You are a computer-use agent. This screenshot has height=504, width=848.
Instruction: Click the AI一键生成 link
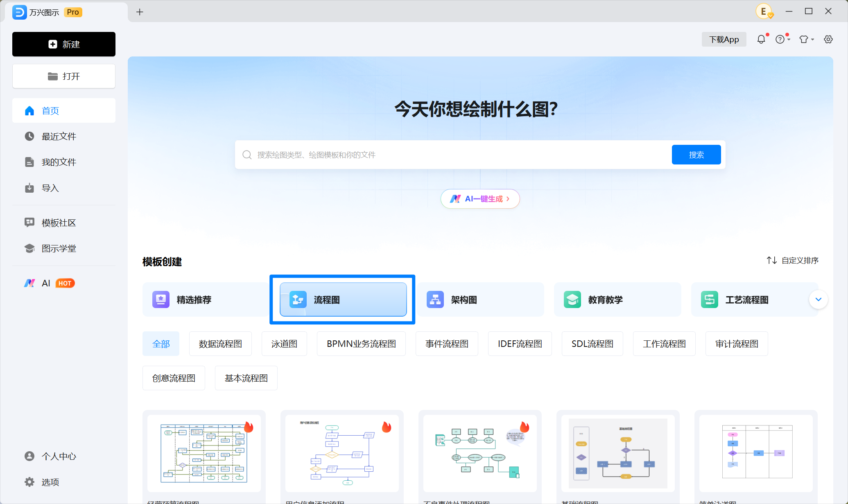480,199
